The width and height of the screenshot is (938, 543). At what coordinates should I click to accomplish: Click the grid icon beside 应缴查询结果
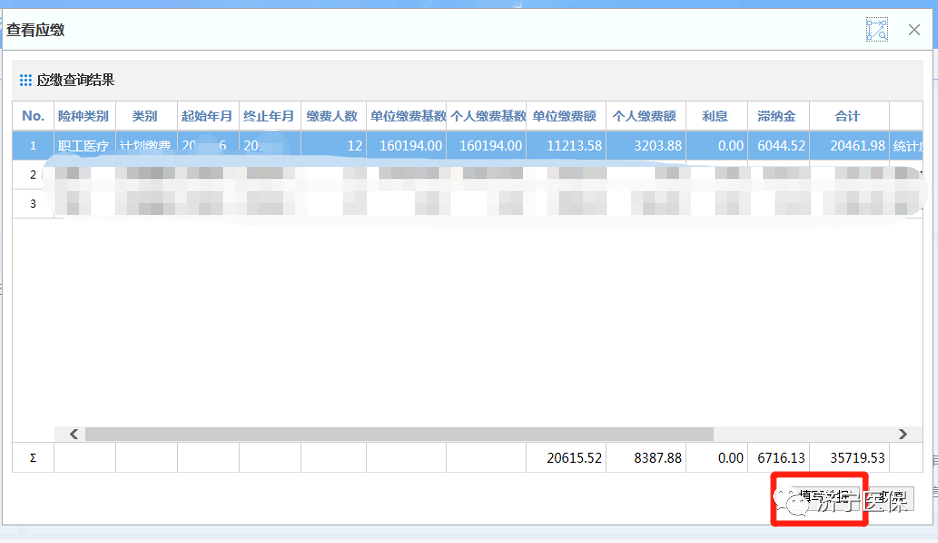pyautogui.click(x=26, y=80)
